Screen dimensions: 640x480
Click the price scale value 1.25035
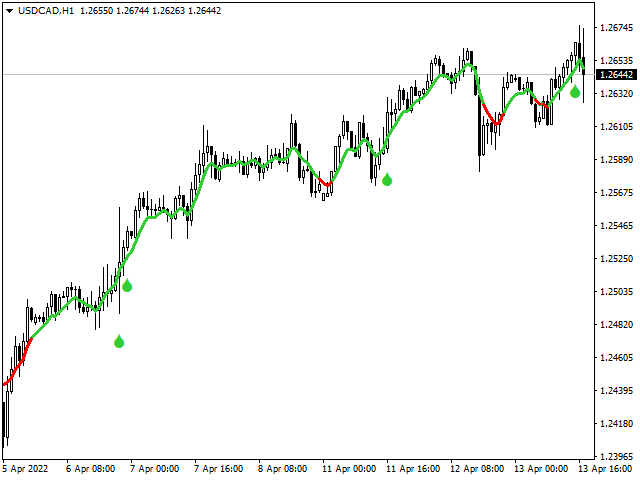[x=616, y=292]
